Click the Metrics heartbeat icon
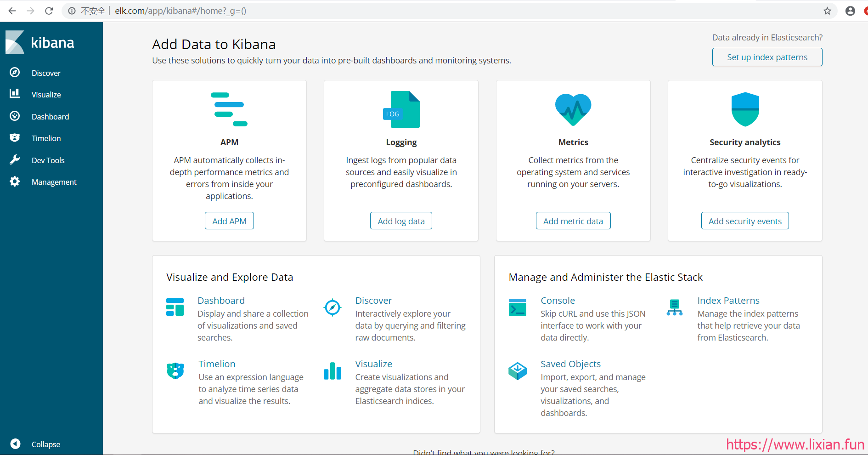Viewport: 868px width, 455px height. [x=573, y=109]
